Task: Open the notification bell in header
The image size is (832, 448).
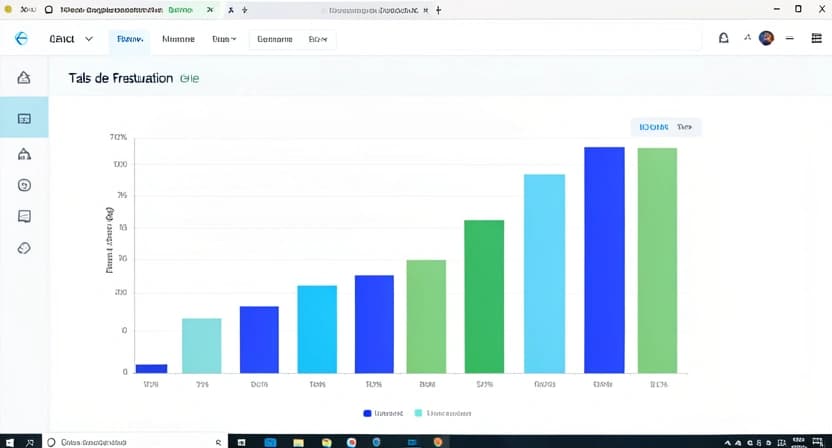Action: 723,38
